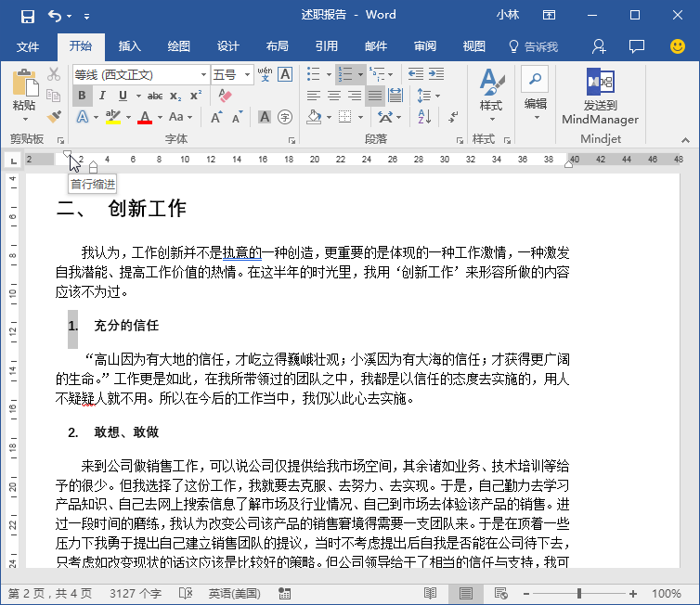
Task: Click the Clear Formatting eraser icon
Action: 225,95
